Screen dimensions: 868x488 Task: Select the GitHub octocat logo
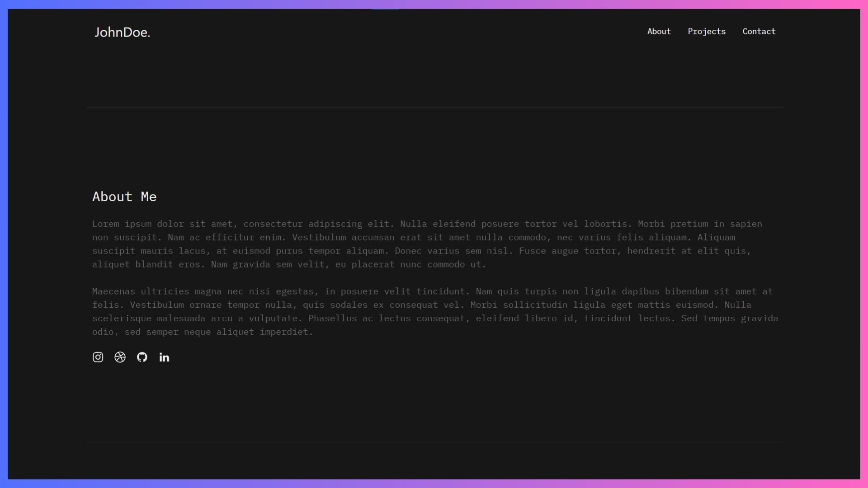(142, 357)
